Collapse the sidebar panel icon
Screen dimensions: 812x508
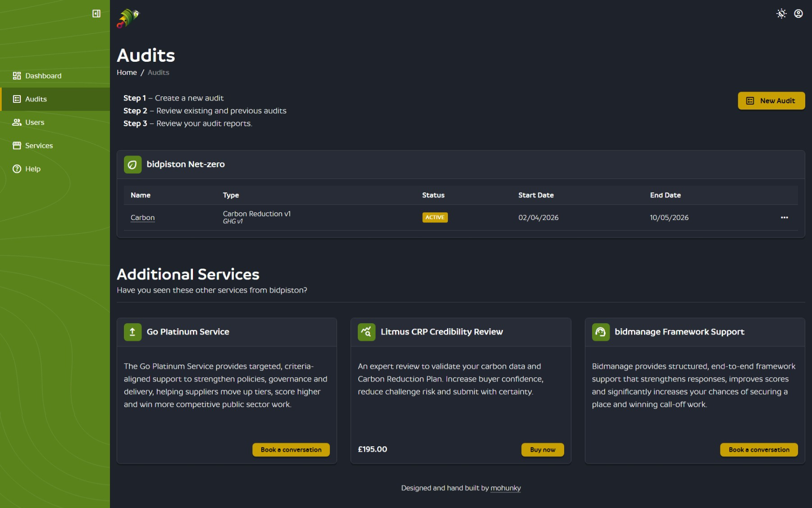pos(96,14)
